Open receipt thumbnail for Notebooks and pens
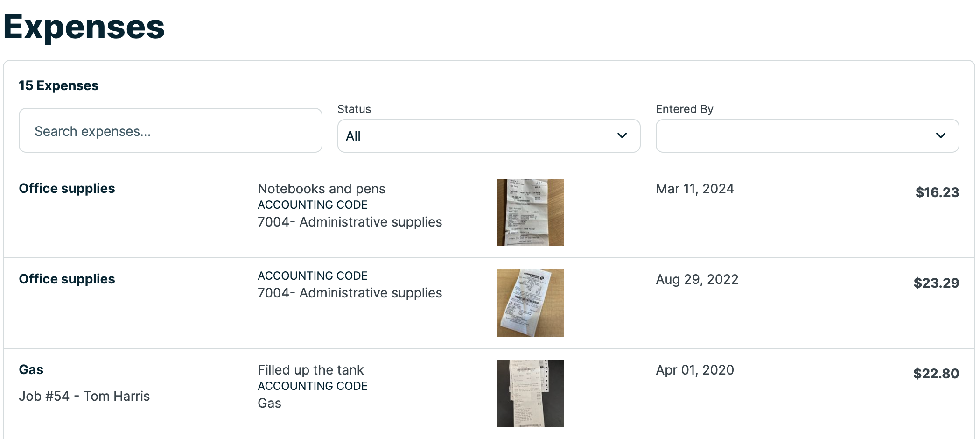The image size is (980, 439). [530, 212]
